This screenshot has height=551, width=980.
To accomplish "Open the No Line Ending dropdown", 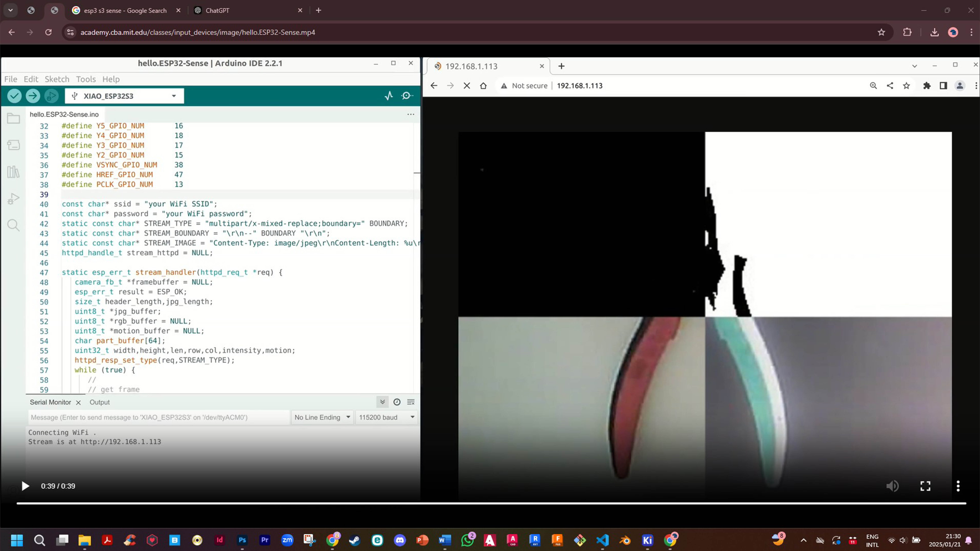I will pyautogui.click(x=322, y=417).
